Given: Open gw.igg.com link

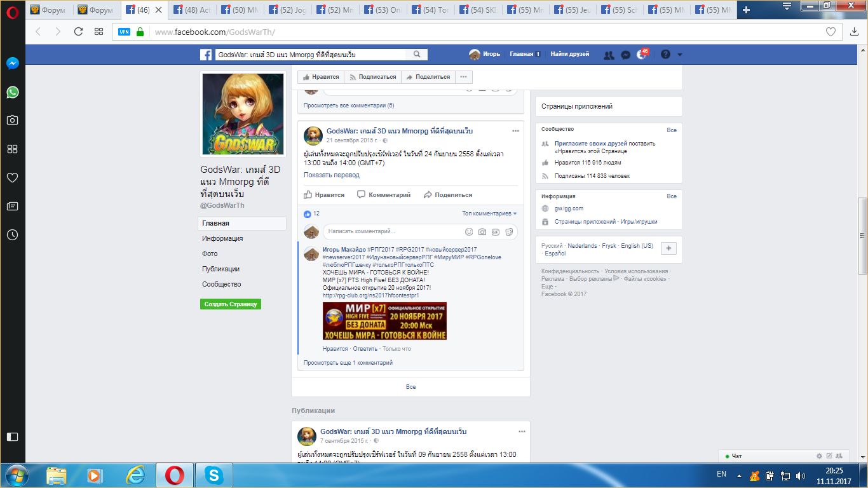Looking at the screenshot, I should click(569, 208).
